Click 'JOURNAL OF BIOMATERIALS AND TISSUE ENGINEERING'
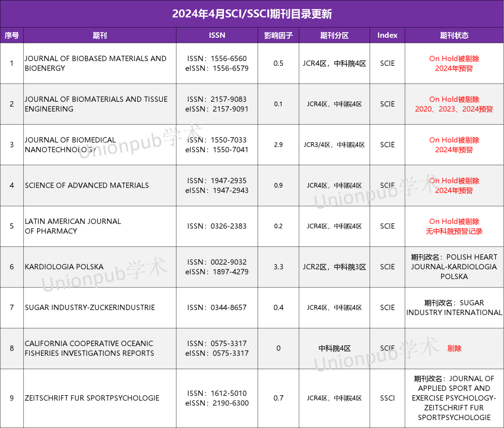Viewport: 504px width, 428px height. 96,104
